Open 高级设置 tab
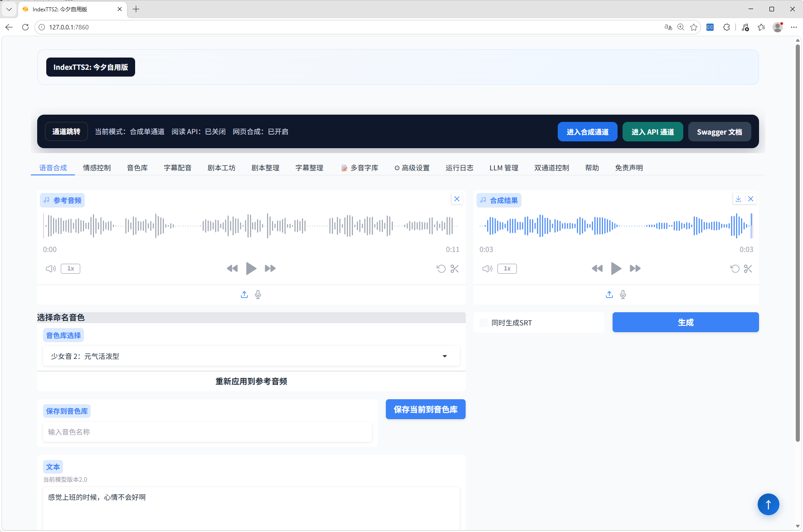This screenshot has width=803, height=532. click(412, 168)
